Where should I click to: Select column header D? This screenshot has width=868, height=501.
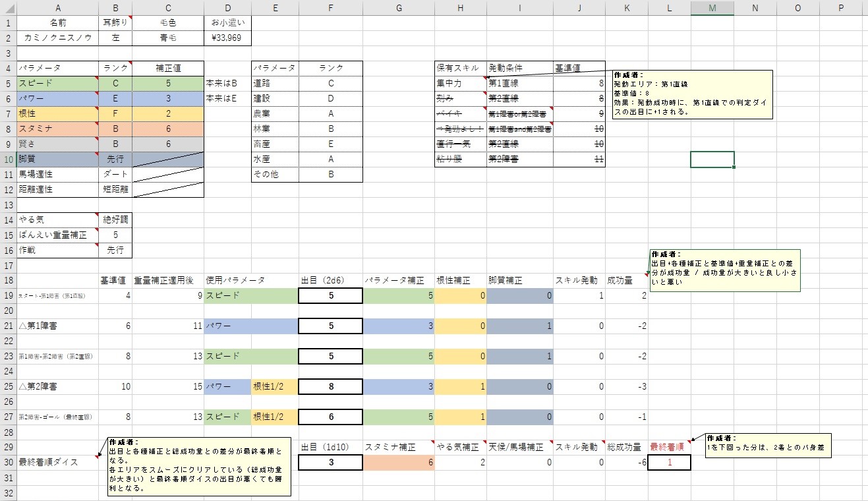point(228,8)
